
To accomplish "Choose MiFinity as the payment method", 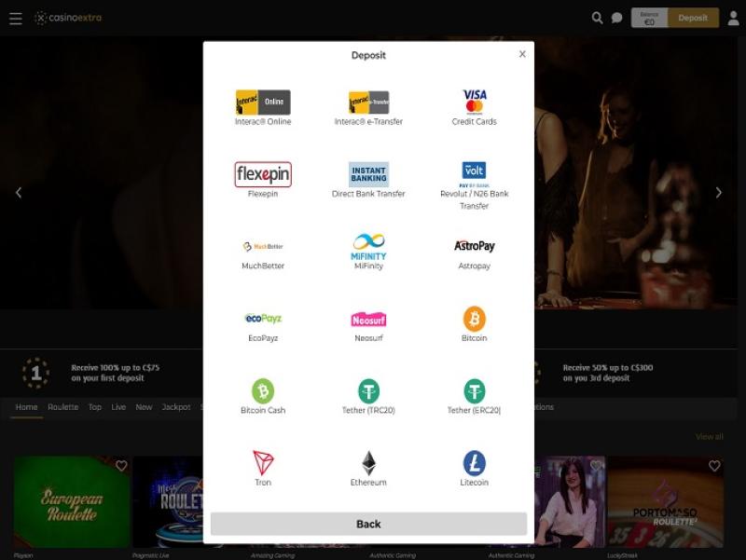I will (x=368, y=247).
